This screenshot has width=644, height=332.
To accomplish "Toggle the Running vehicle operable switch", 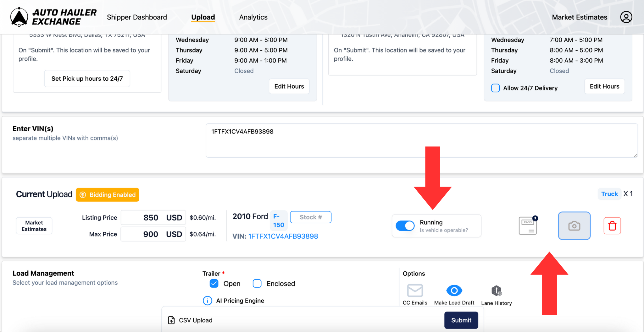I will point(405,226).
